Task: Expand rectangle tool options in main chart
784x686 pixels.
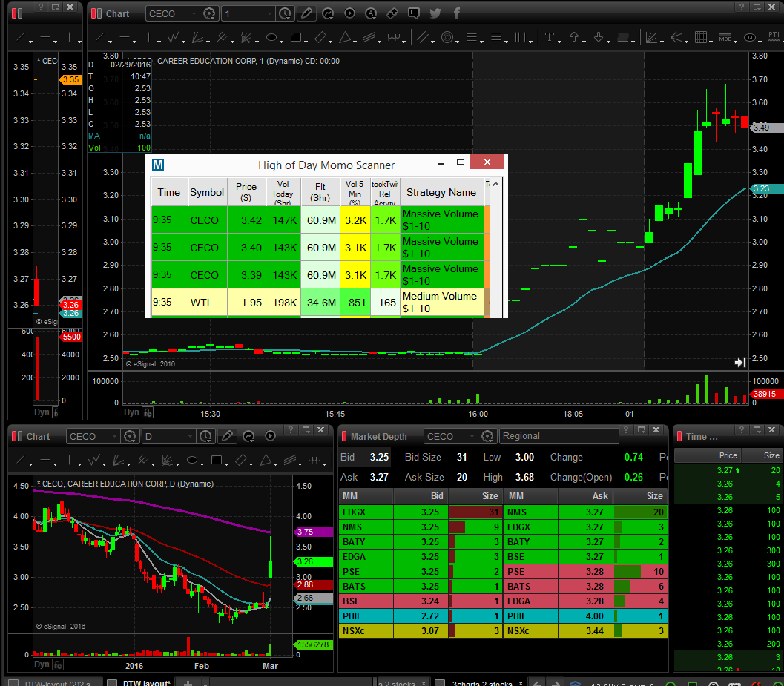Action: (x=305, y=41)
